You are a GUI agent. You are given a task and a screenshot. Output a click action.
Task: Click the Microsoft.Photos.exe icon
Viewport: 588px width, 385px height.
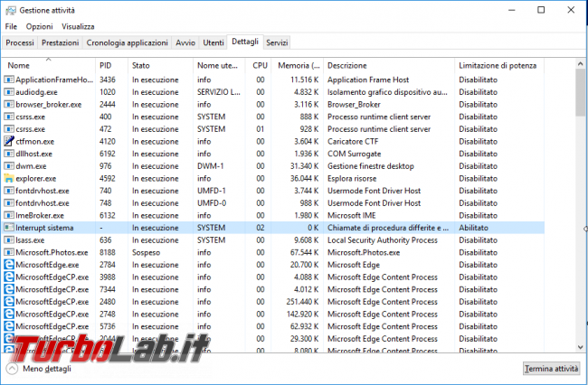(x=9, y=252)
